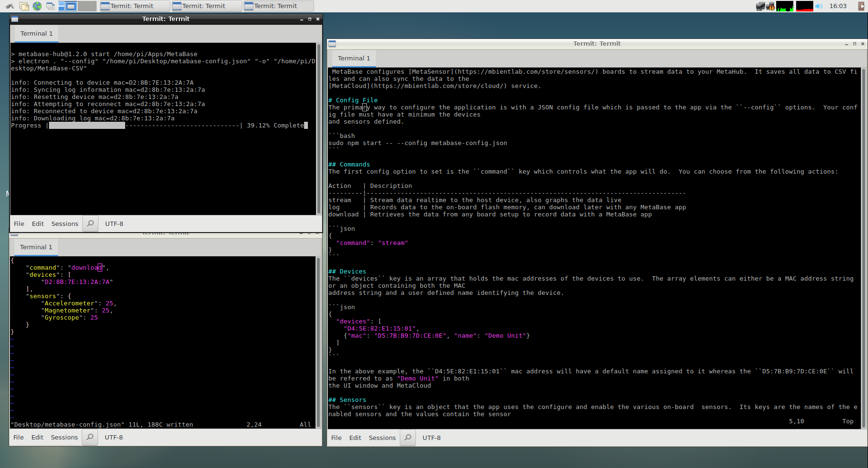This screenshot has width=868, height=468.
Task: Open Sessions menu in the README window
Action: click(x=382, y=438)
